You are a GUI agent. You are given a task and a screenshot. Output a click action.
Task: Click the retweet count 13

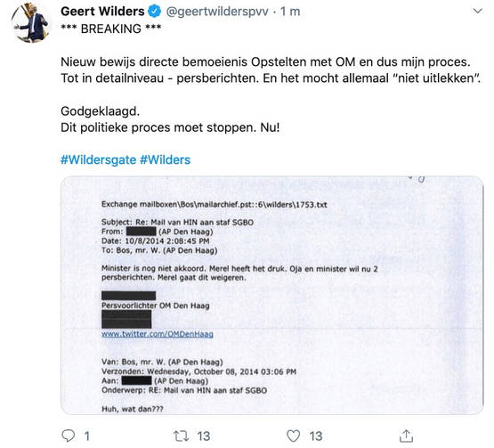(204, 436)
